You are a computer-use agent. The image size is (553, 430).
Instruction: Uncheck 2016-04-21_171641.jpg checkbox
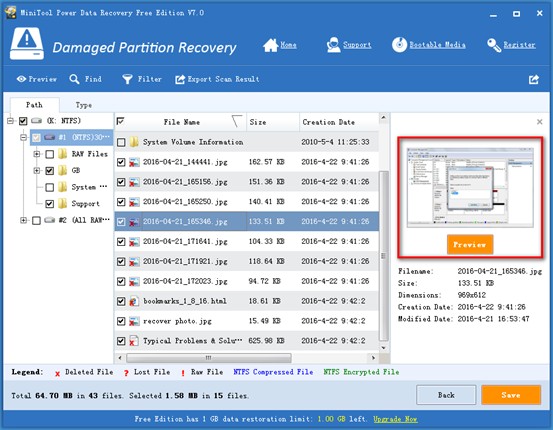(121, 242)
